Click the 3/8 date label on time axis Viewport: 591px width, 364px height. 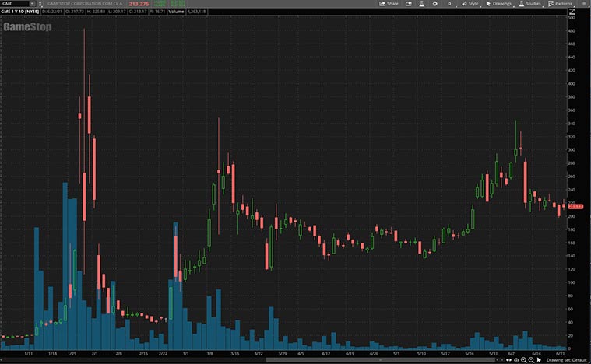[209, 354]
